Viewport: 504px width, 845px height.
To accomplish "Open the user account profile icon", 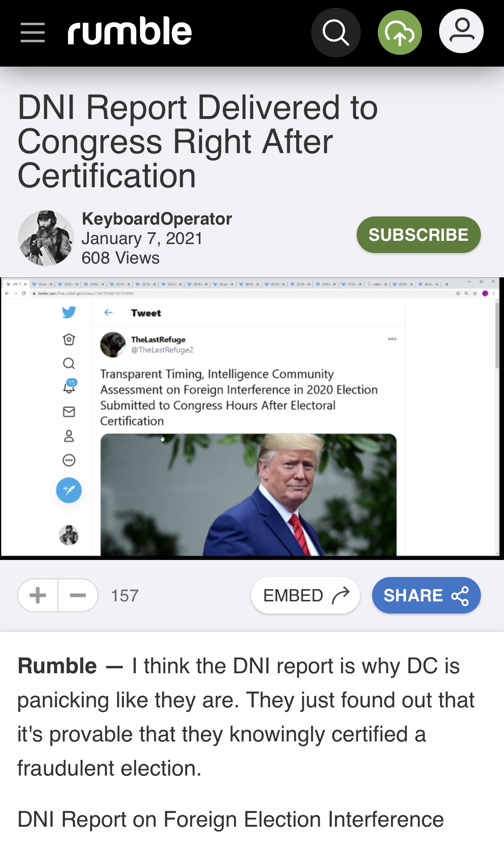I will click(x=461, y=31).
